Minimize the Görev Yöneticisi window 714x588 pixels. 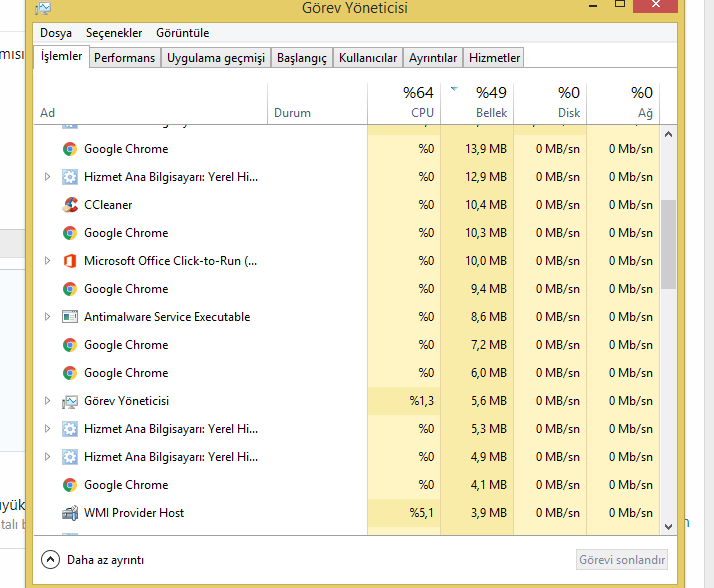pyautogui.click(x=593, y=6)
